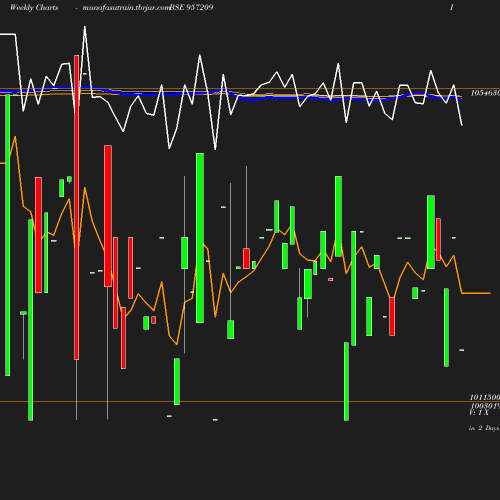500x500 pixels.
Task: Click the "V: 1 X" volume label
Action: 479,413
